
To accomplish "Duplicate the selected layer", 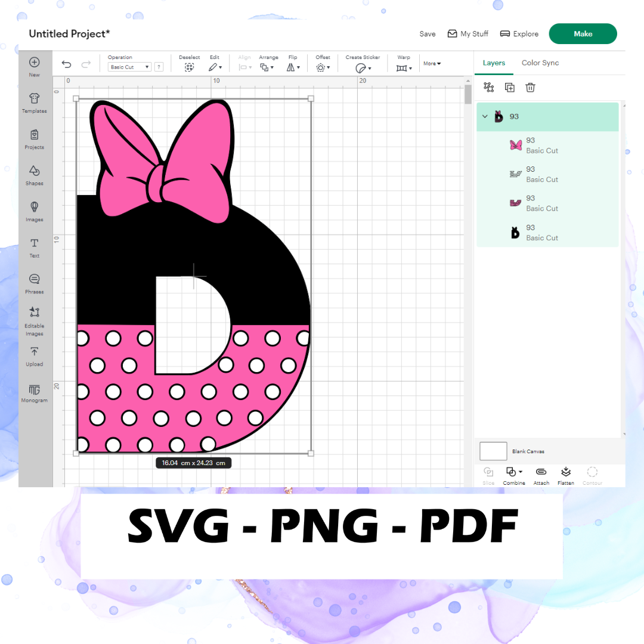I will coord(510,88).
